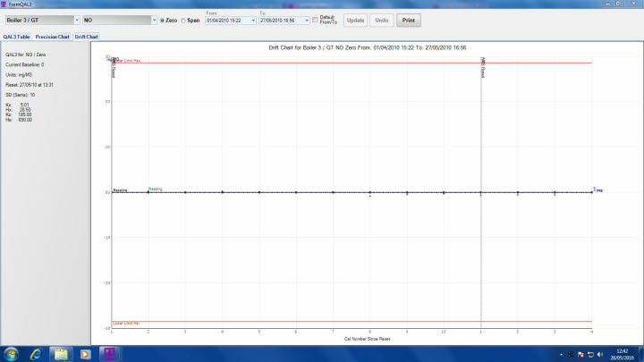The width and height of the screenshot is (644, 362).
Task: Switch to FormQAL3 app in the taskbar
Action: [x=110, y=353]
